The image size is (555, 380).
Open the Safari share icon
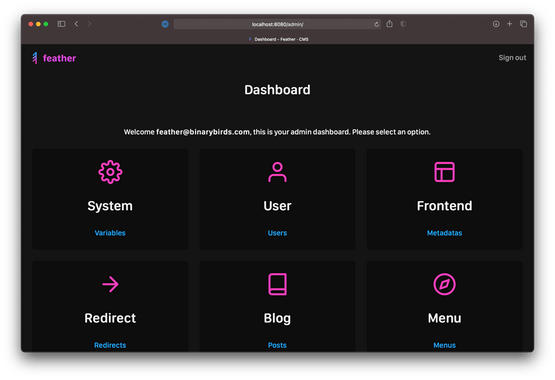(389, 24)
